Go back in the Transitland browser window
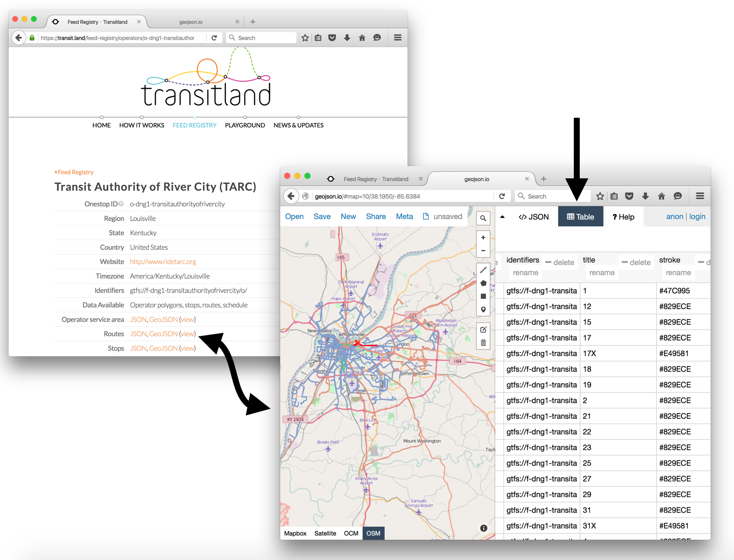 click(18, 38)
